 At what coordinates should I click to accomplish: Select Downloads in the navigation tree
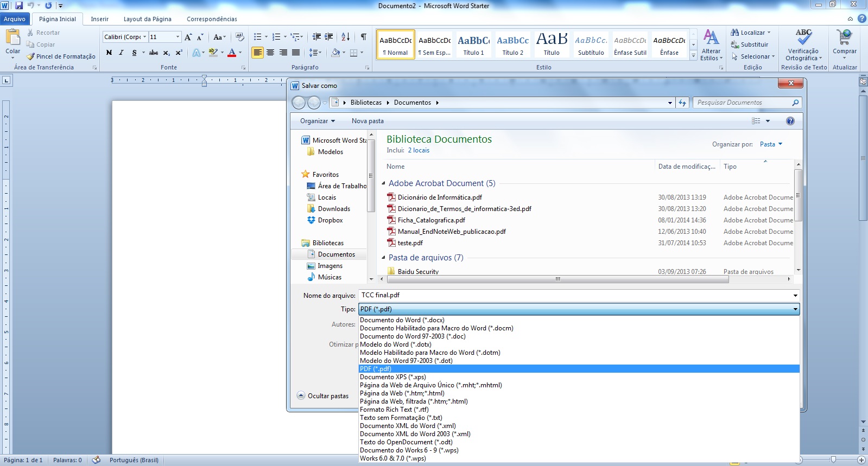click(334, 209)
